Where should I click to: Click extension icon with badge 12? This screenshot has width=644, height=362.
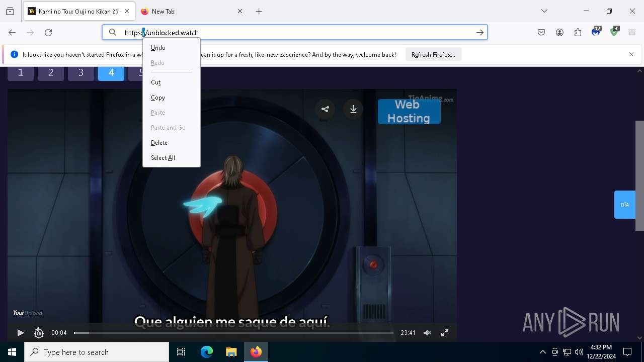[596, 32]
